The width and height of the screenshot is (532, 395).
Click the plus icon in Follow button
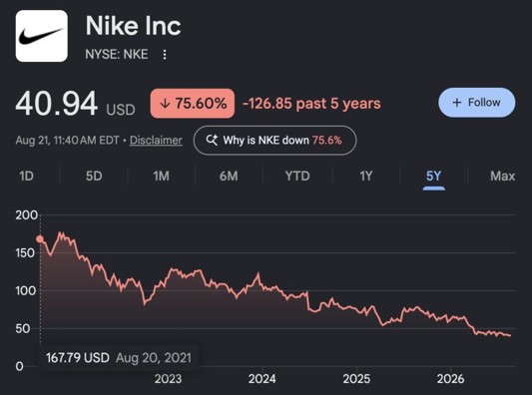457,103
